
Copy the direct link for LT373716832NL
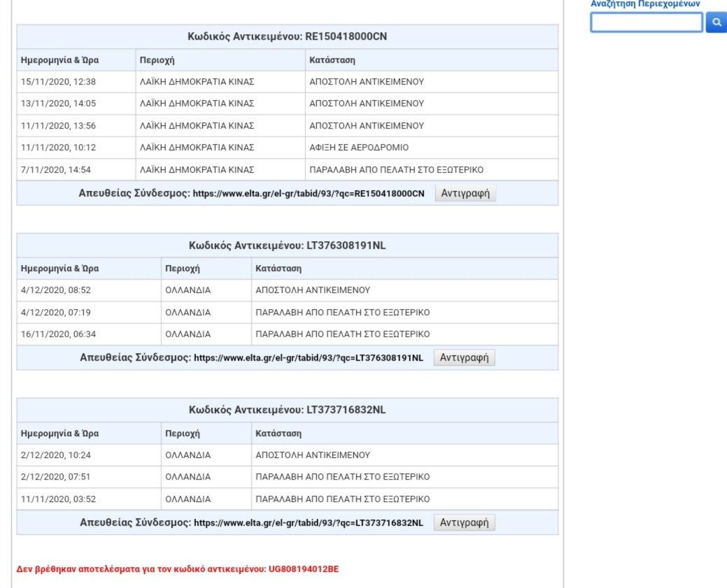[464, 523]
